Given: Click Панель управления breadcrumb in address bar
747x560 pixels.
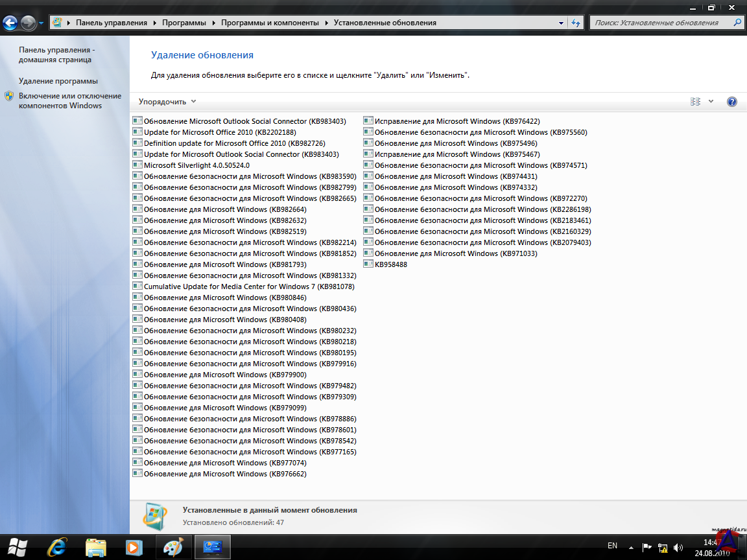Looking at the screenshot, I should pyautogui.click(x=112, y=23).
